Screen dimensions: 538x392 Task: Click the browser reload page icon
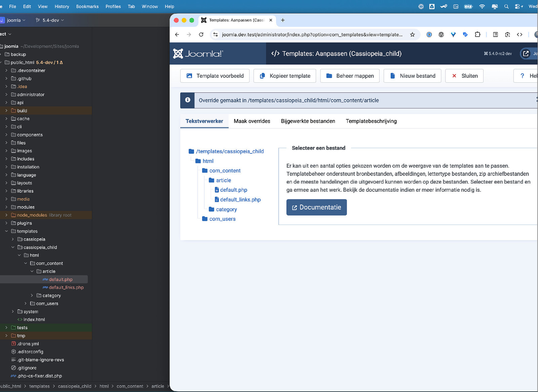pos(201,35)
